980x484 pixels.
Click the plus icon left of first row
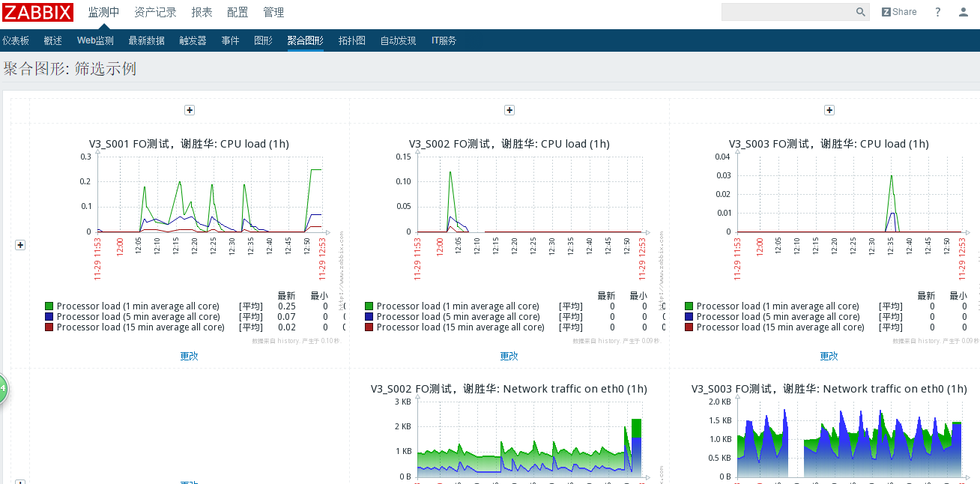point(20,245)
